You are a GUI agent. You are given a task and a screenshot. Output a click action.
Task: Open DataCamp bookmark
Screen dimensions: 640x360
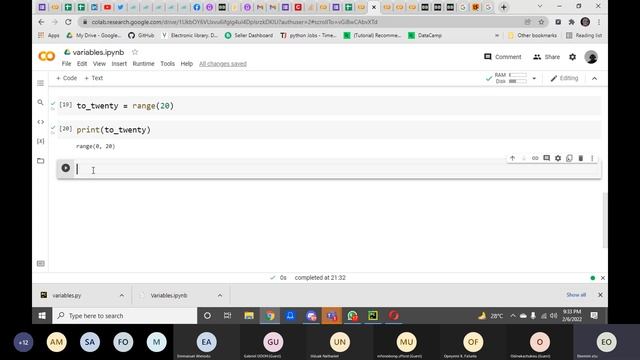pyautogui.click(x=425, y=36)
